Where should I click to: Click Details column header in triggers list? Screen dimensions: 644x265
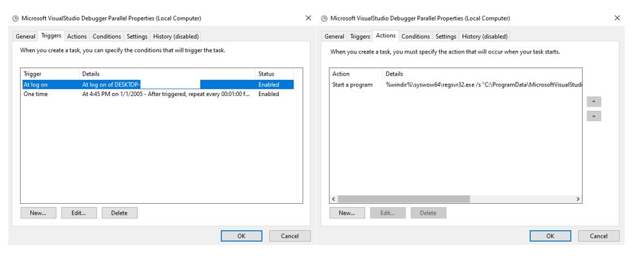[x=167, y=74]
